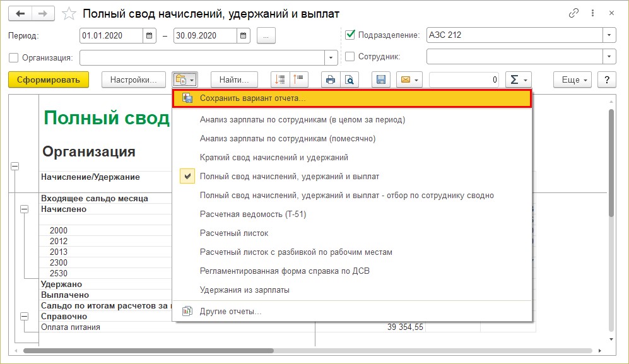Open report variants selection button
Viewport: 629px width, 364px height.
pos(185,79)
